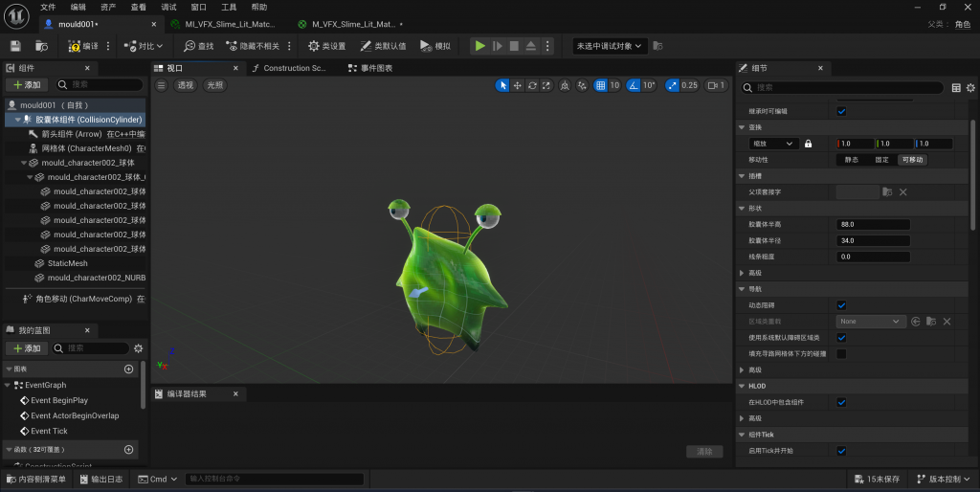Open the 未选中调试对象 debug object dropdown
The height and width of the screenshot is (492, 980).
610,46
